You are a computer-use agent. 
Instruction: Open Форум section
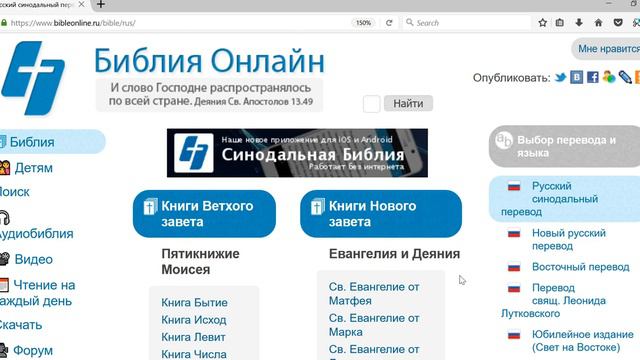coord(33,351)
